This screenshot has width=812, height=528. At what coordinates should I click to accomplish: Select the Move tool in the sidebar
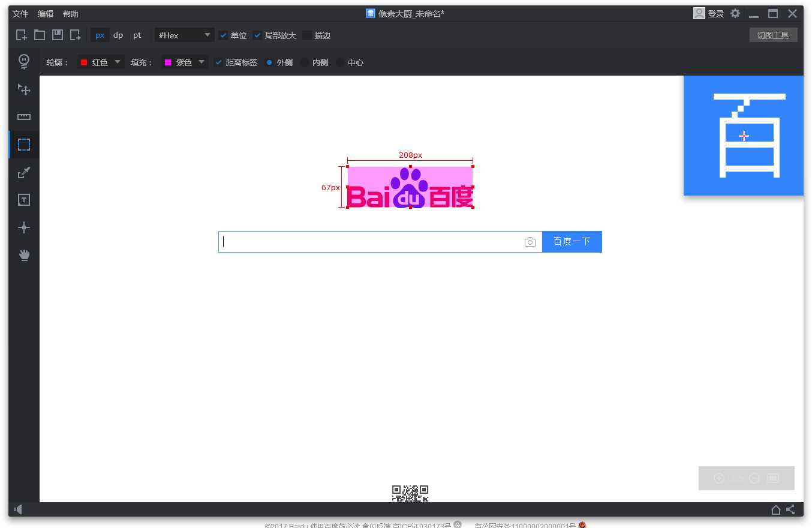(24, 89)
